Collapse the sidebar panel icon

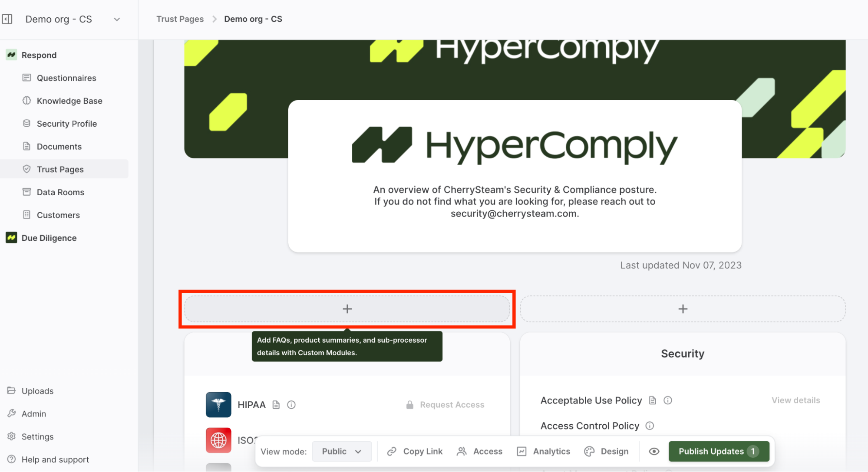click(x=7, y=19)
